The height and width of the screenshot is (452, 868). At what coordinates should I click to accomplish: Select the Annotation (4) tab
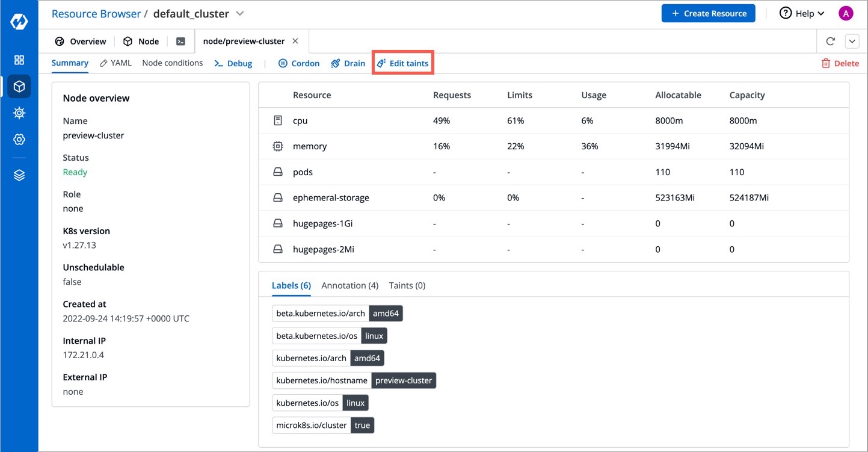tap(349, 285)
